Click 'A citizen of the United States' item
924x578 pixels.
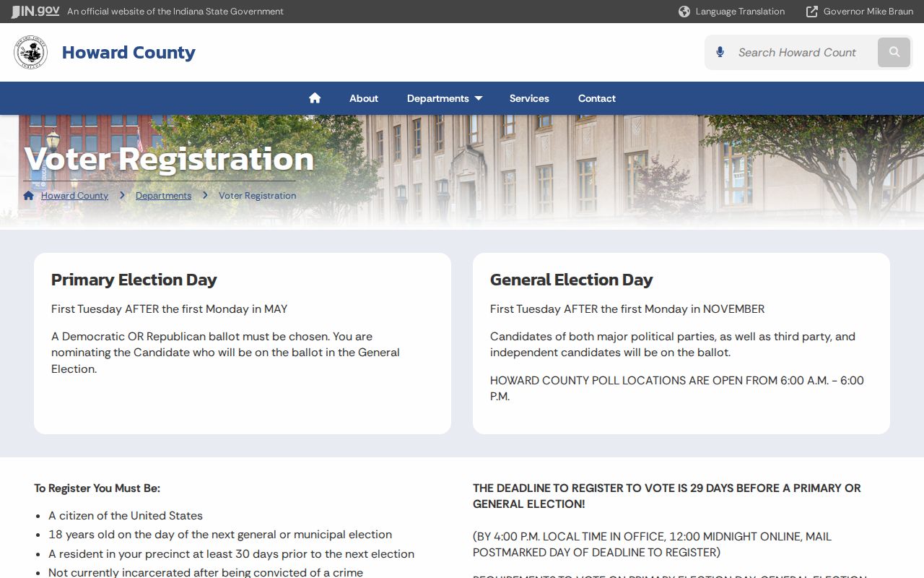coord(126,516)
